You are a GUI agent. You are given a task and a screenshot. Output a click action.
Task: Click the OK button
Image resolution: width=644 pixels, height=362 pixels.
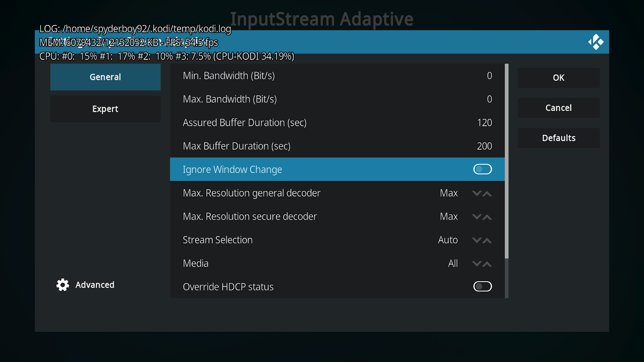pyautogui.click(x=558, y=78)
